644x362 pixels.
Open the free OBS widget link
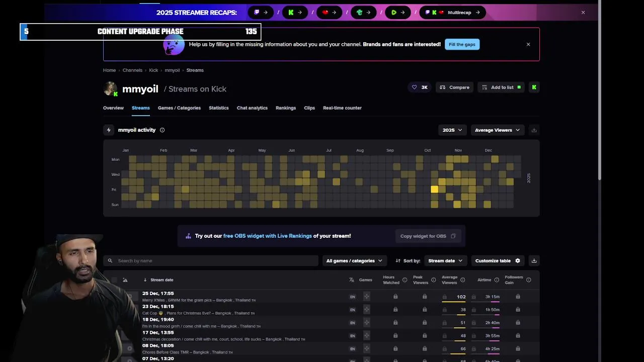[268, 236]
